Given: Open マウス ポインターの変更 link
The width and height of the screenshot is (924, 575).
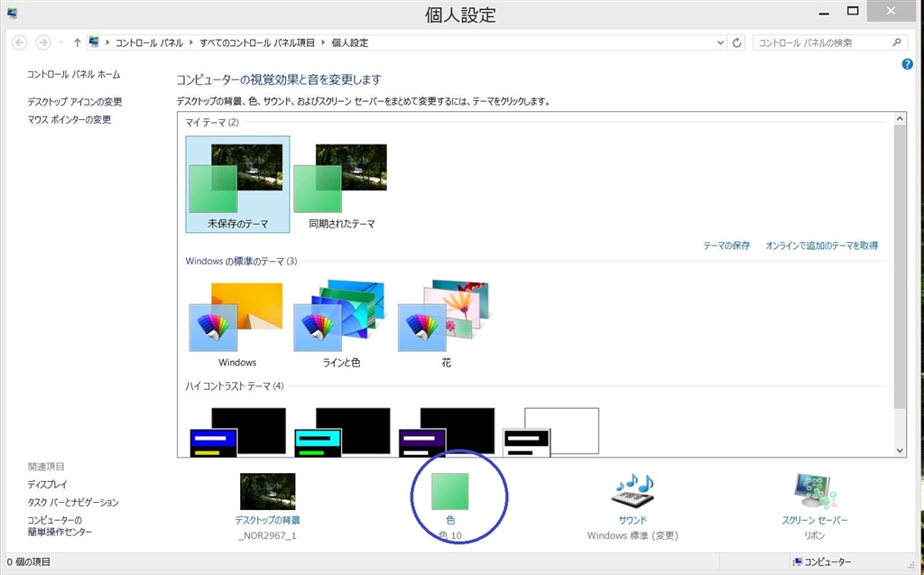Looking at the screenshot, I should click(x=69, y=120).
